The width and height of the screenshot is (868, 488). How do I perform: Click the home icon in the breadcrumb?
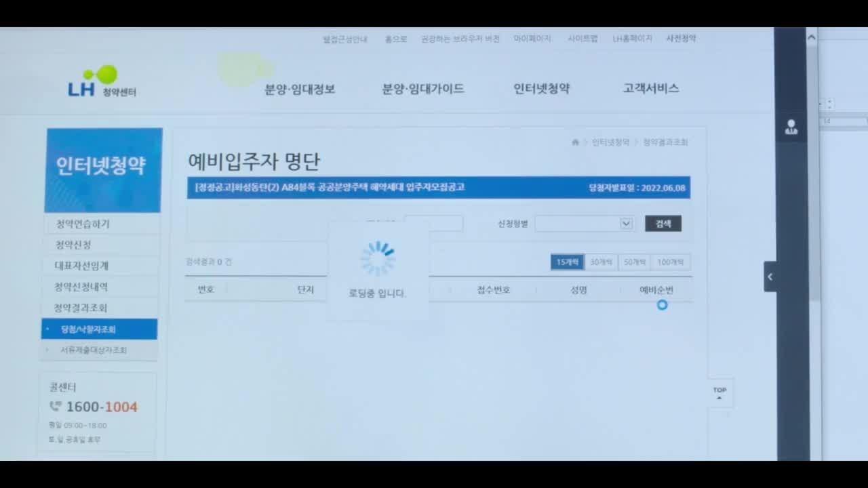[575, 142]
